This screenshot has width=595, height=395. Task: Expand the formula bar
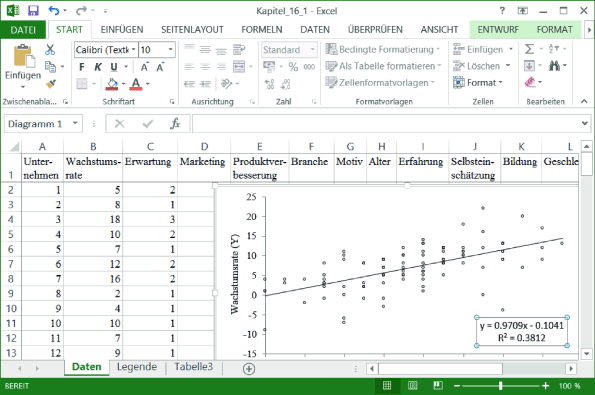pos(585,123)
